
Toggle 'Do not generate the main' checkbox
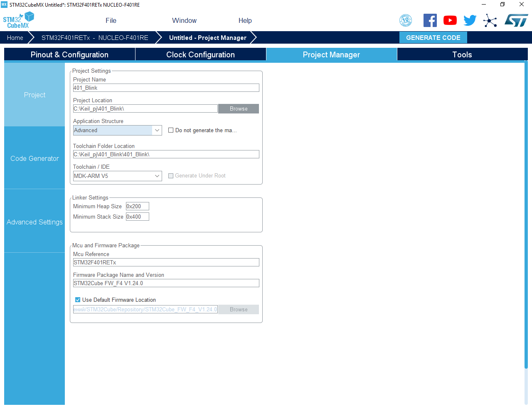pos(171,130)
